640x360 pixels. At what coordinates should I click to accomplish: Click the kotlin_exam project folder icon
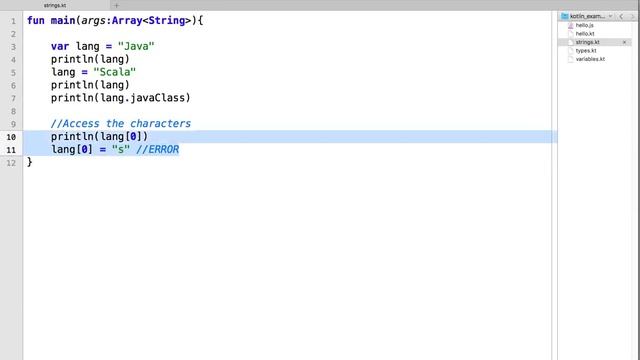point(564,16)
